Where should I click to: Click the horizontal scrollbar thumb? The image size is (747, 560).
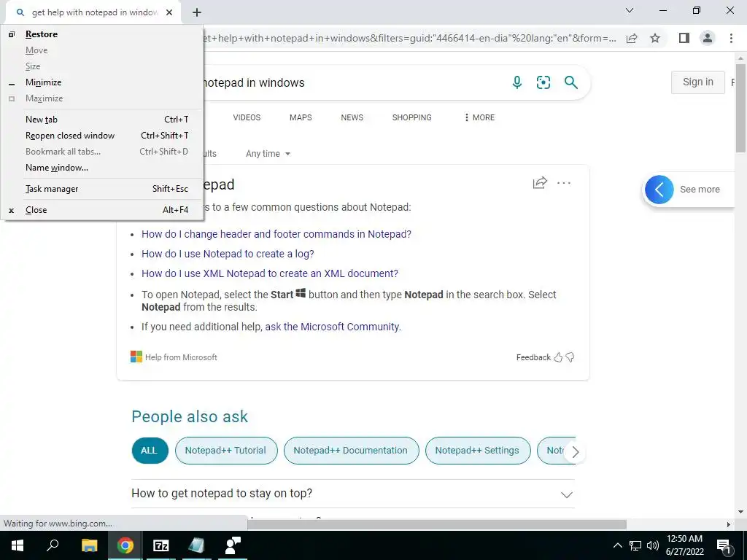point(437,524)
